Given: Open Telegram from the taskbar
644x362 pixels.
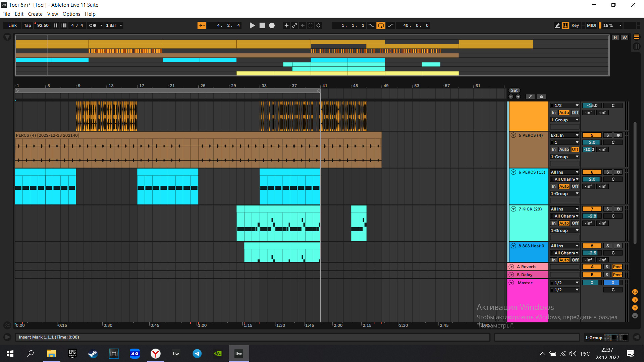Looking at the screenshot, I should (x=197, y=354).
